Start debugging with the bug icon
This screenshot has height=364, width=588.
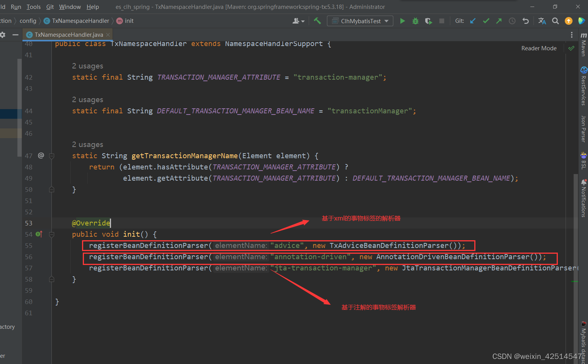click(415, 21)
